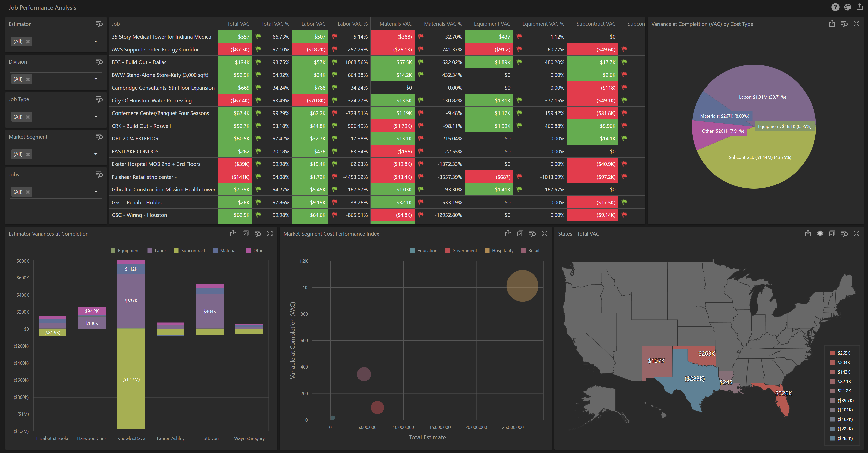Open the Job Type filter dropdown
868x453 pixels.
[96, 117]
